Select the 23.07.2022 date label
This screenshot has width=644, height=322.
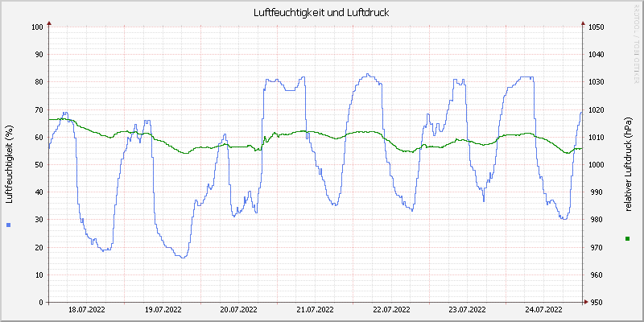point(467,310)
